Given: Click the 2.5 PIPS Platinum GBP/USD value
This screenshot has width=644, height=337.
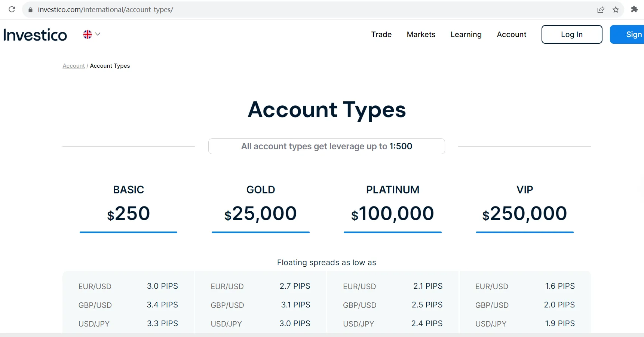Looking at the screenshot, I should pyautogui.click(x=427, y=305).
